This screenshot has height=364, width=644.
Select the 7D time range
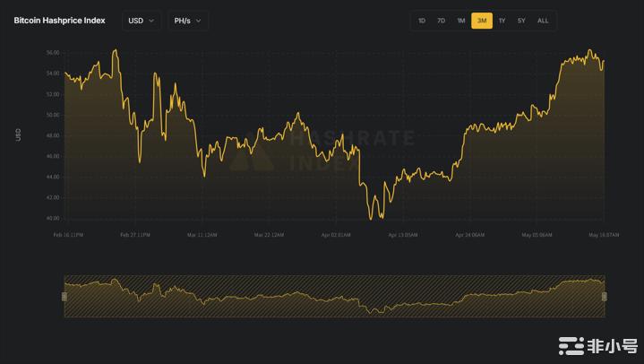pos(441,21)
